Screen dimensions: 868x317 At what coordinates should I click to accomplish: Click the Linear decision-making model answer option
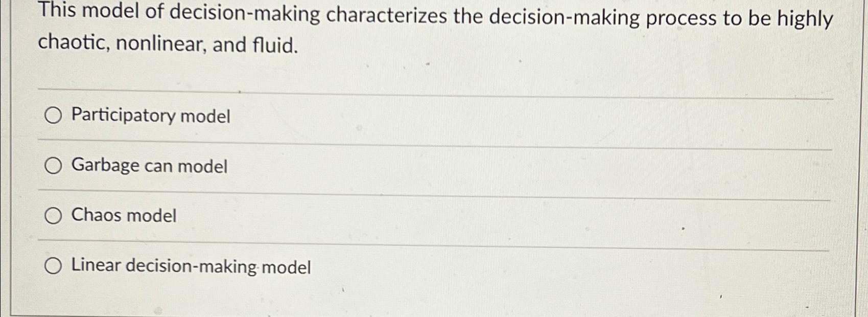[x=192, y=265]
